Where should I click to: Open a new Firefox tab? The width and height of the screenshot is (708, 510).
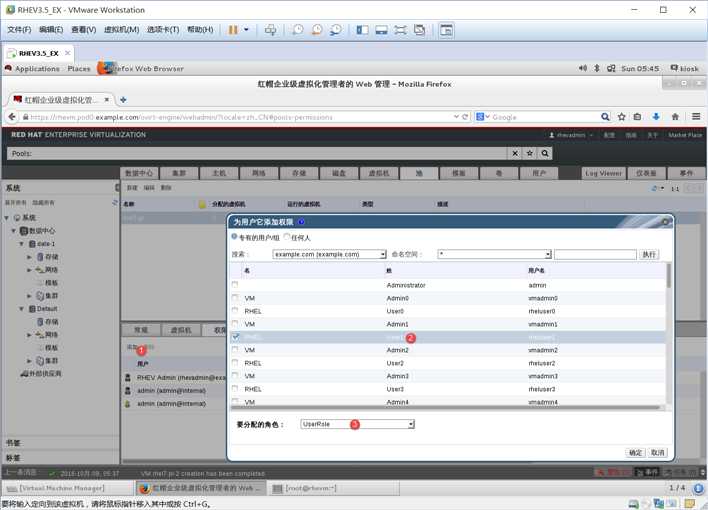pos(123,100)
